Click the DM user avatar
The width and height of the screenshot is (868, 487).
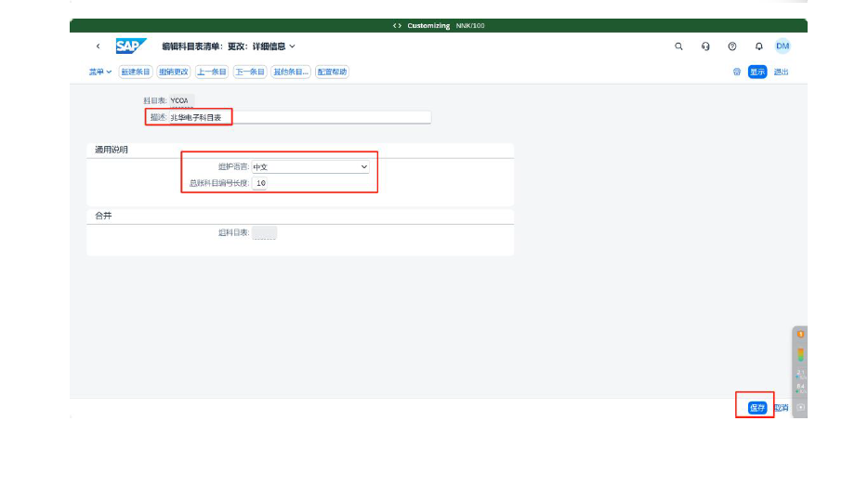783,46
